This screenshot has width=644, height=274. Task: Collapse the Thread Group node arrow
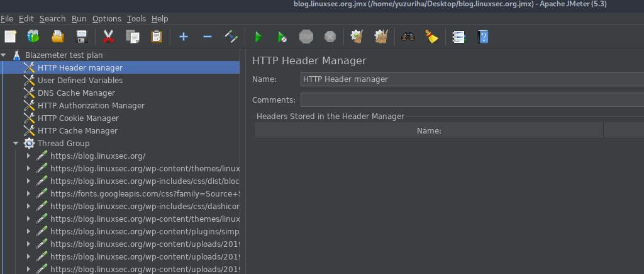coord(16,143)
